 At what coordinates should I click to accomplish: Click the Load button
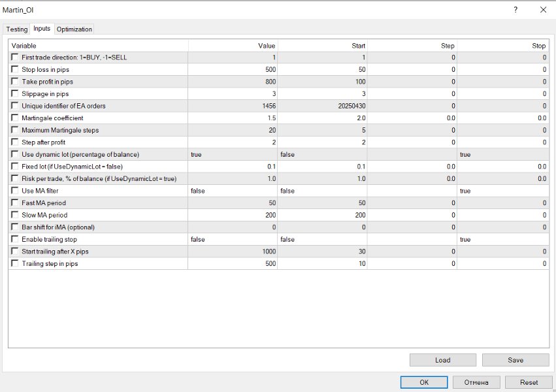[442, 360]
